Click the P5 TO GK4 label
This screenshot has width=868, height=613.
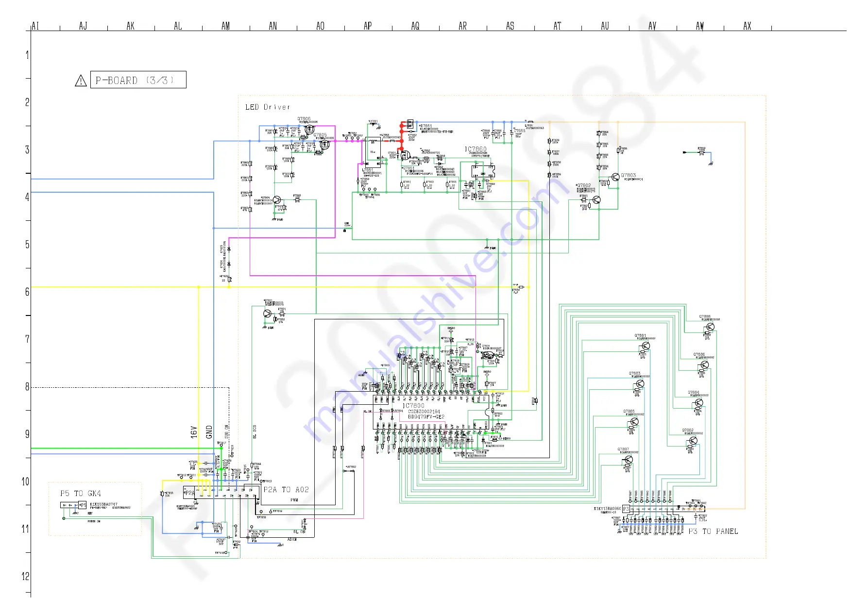81,493
